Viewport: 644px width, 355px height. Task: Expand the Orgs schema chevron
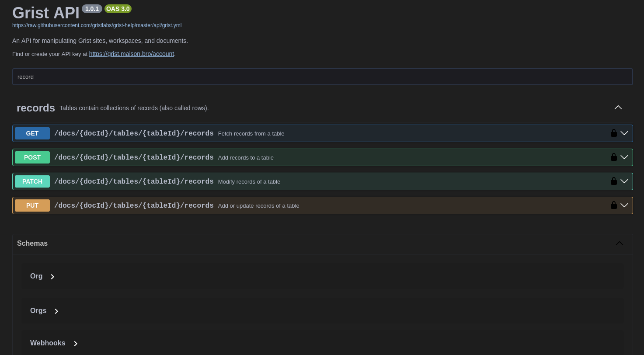56,311
